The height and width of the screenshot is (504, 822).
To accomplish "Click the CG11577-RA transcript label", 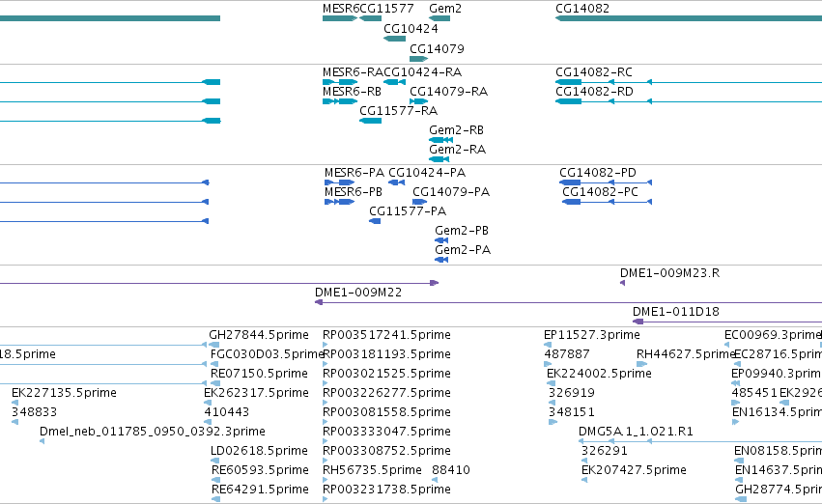I will [398, 111].
